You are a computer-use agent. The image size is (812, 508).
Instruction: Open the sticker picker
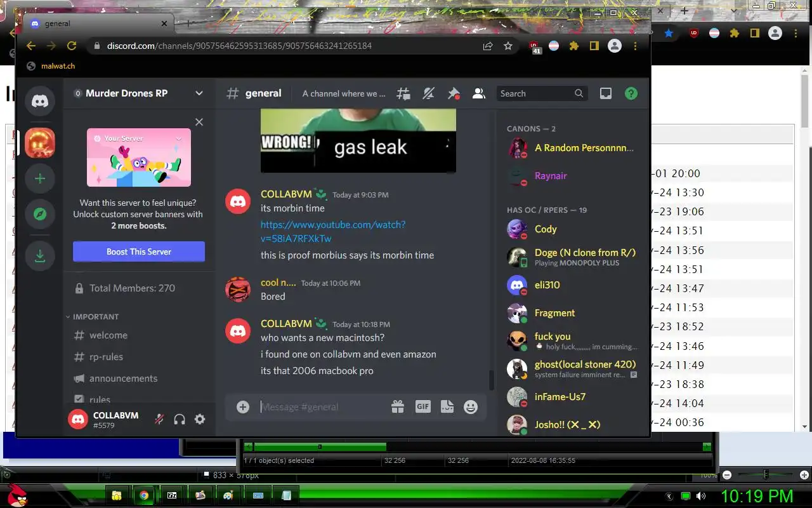[x=447, y=407]
